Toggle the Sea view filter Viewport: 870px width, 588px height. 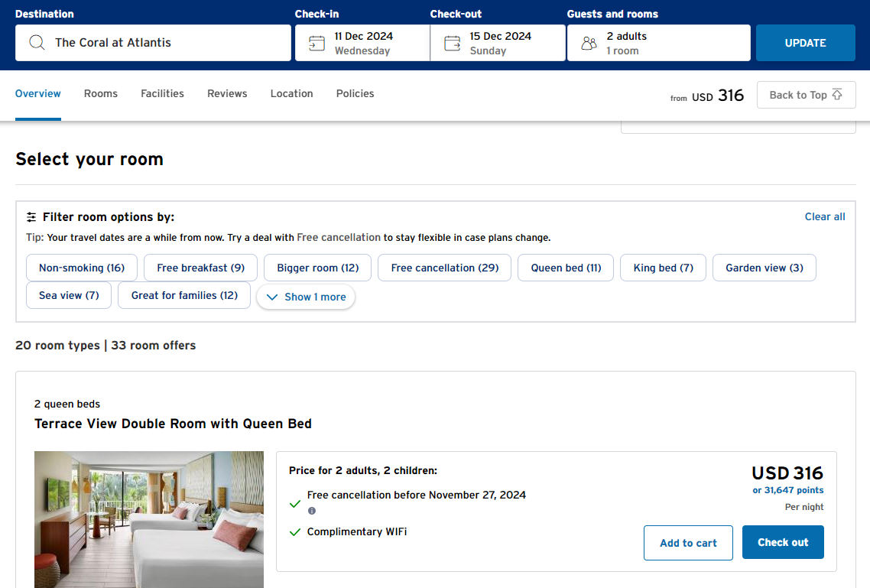68,295
